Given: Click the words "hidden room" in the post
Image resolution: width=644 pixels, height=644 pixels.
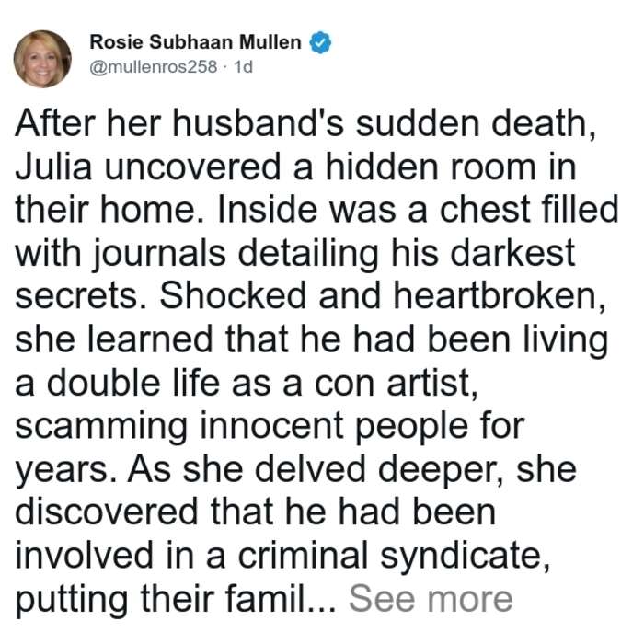Looking at the screenshot, I should [x=431, y=167].
